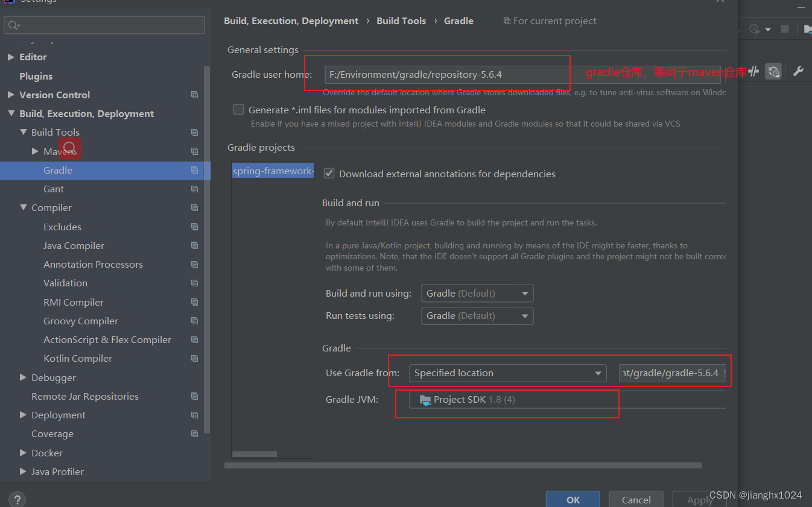Click project-level icon beside Kotlin Compiler

point(194,358)
